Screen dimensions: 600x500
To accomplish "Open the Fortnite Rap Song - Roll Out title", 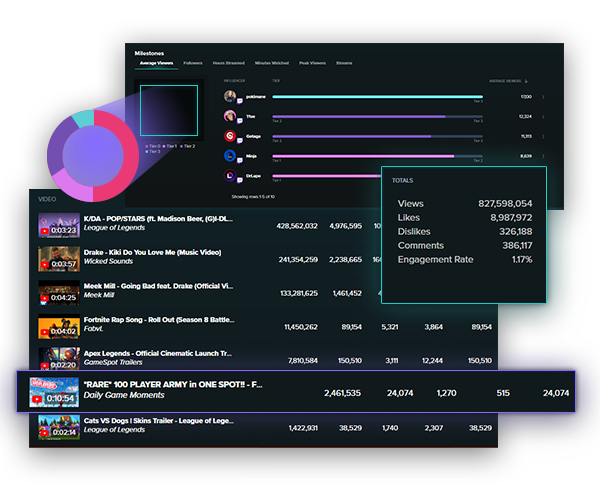I will point(159,320).
